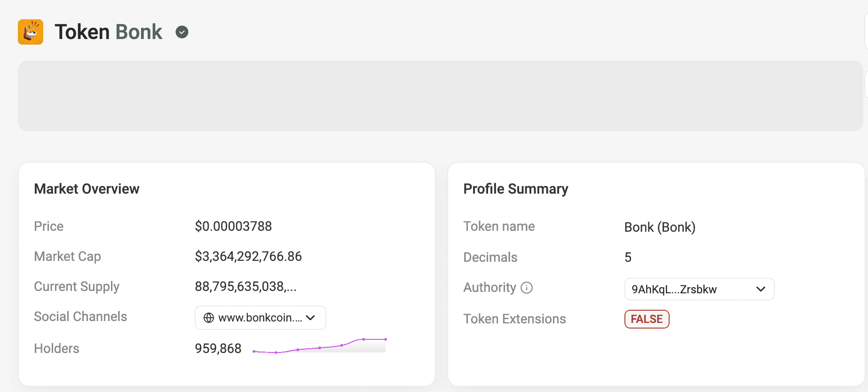Viewport: 868px width, 392px height.
Task: Click the Authority label text
Action: 490,288
